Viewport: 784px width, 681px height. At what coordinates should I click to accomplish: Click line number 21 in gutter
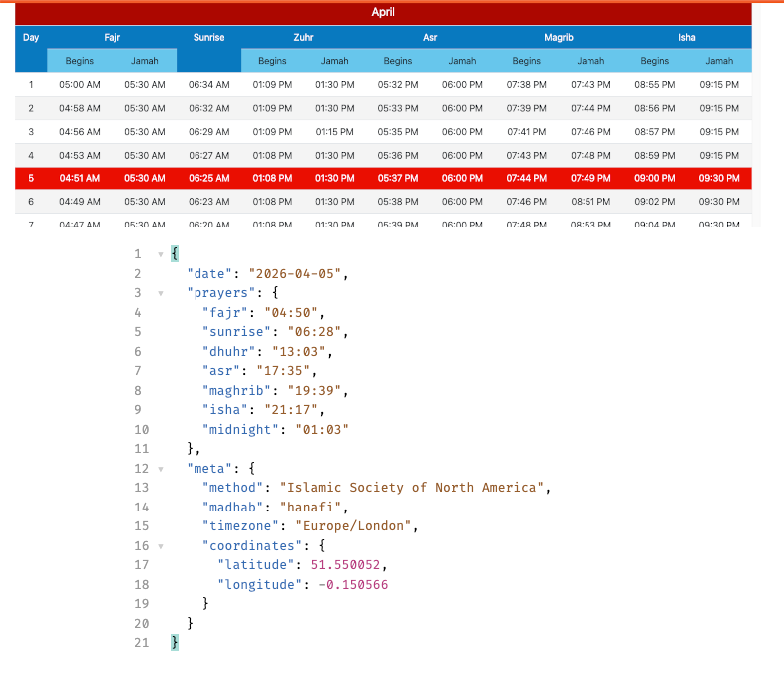pyautogui.click(x=141, y=643)
